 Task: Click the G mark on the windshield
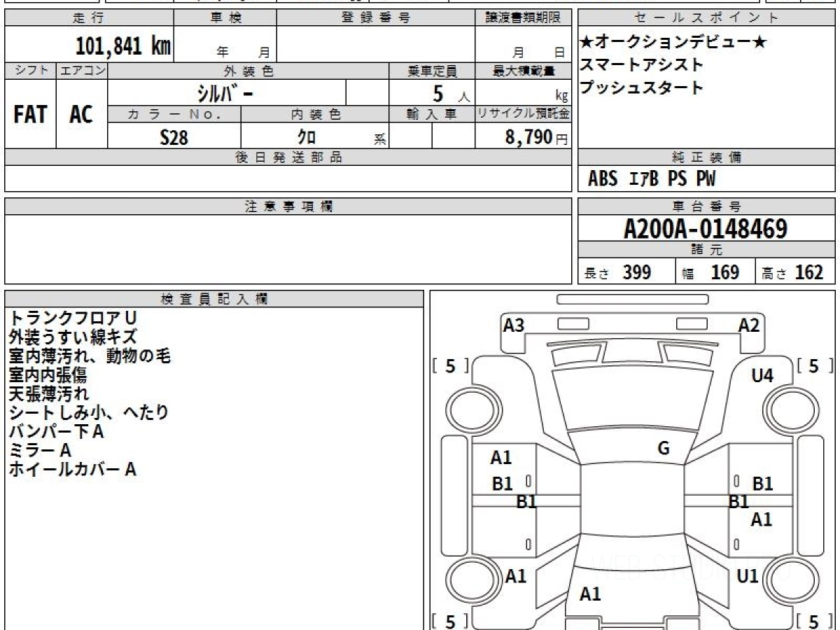tap(664, 449)
